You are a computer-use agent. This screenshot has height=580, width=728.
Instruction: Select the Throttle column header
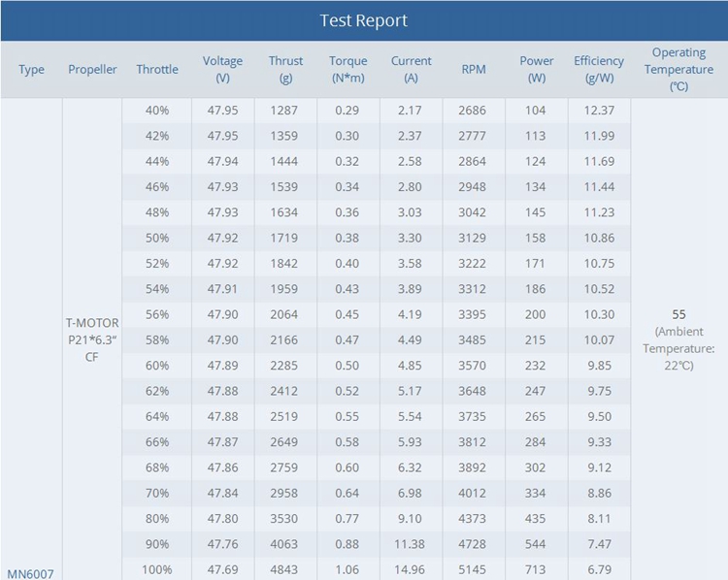point(157,70)
